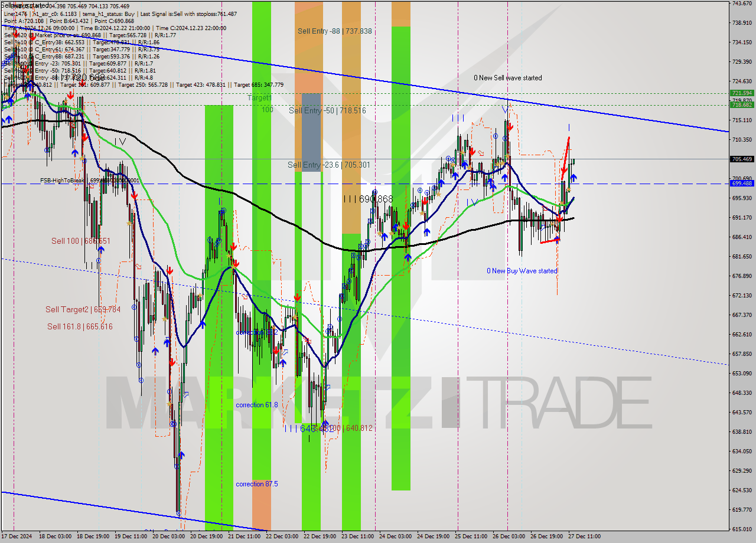Image resolution: width=756 pixels, height=543 pixels.
Task: Click the '27 Dec 11:00' time axis label
Action: point(584,537)
